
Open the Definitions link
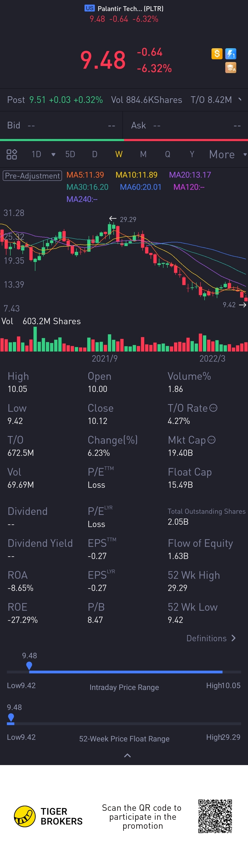[211, 638]
